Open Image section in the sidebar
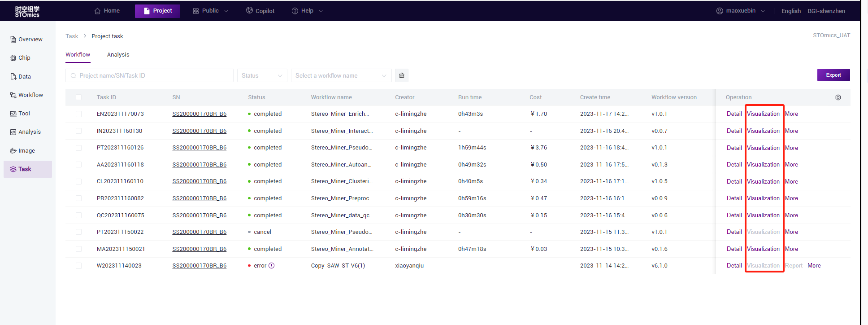Screen dimensions: 868x325 coord(26,151)
